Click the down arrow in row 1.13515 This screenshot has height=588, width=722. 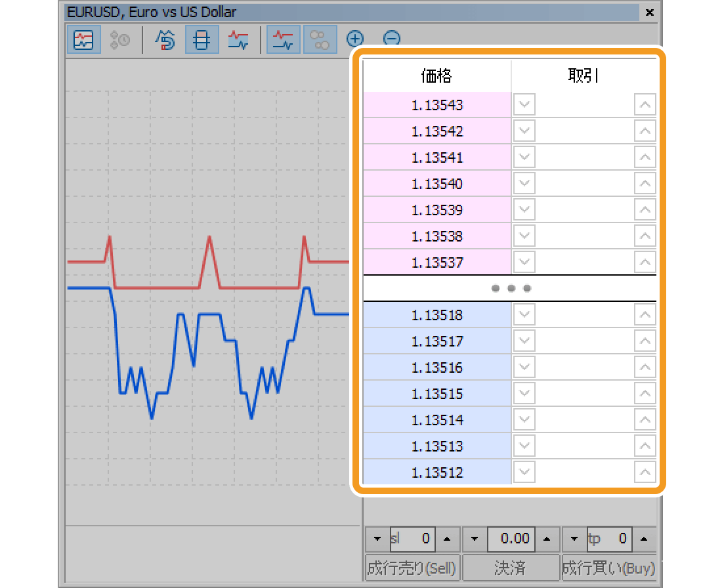pyautogui.click(x=524, y=393)
